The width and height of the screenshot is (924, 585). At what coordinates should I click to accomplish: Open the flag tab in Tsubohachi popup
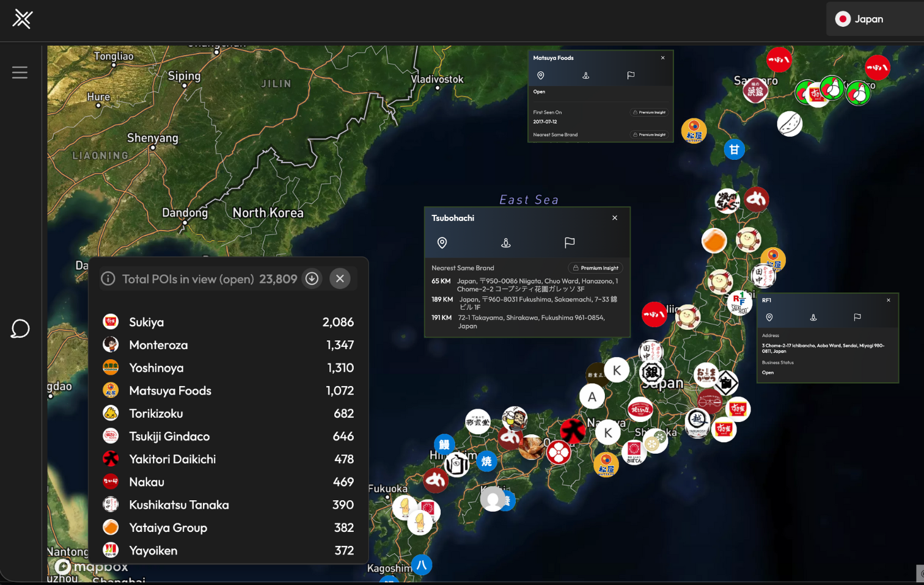(x=570, y=242)
